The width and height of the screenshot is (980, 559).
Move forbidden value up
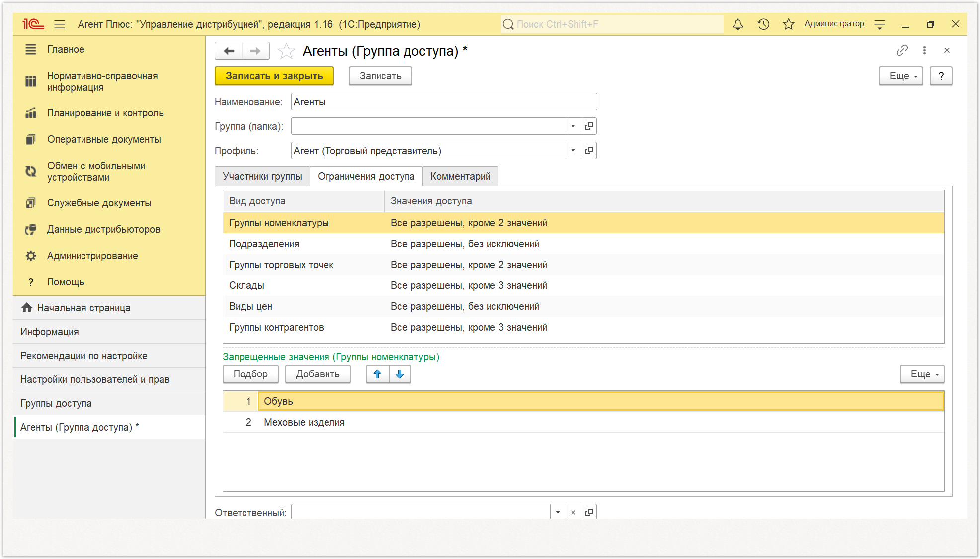click(377, 374)
